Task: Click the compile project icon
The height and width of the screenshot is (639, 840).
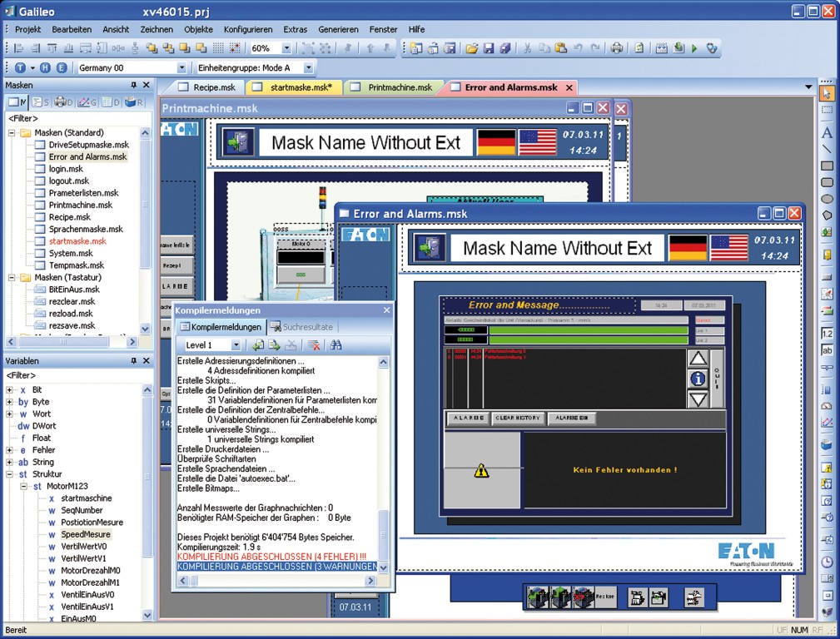Action: pyautogui.click(x=662, y=48)
